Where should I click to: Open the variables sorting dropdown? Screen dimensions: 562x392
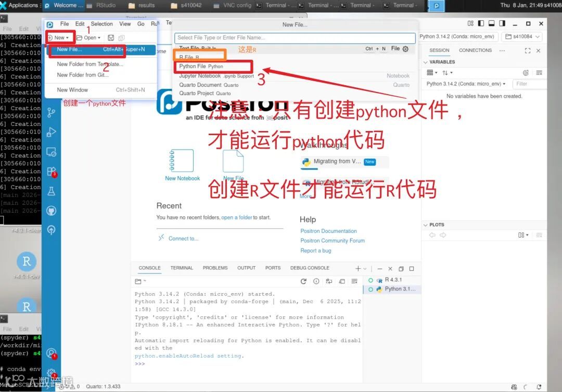click(448, 73)
